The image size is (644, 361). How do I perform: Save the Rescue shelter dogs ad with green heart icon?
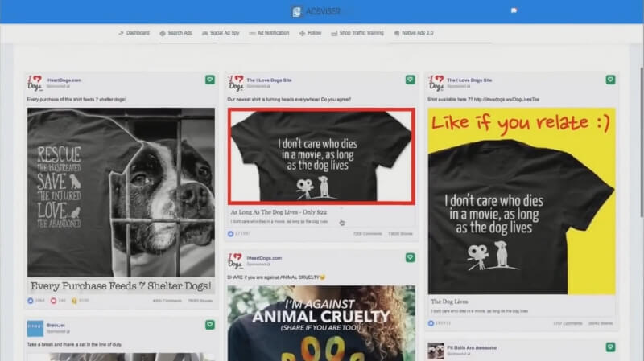(x=210, y=80)
